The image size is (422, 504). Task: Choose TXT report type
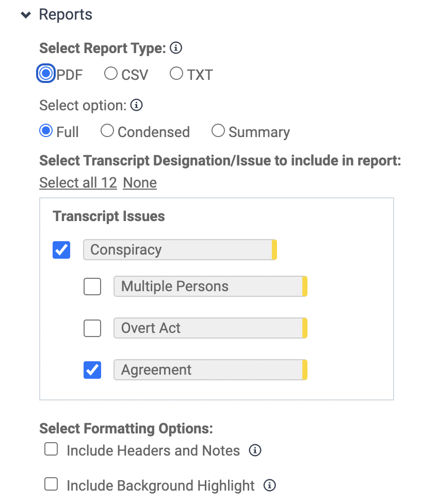(176, 74)
